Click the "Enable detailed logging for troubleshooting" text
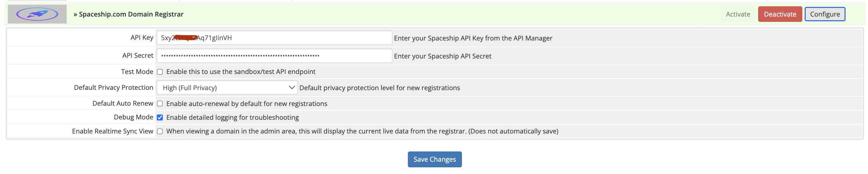This screenshot has width=868, height=174. [x=232, y=117]
